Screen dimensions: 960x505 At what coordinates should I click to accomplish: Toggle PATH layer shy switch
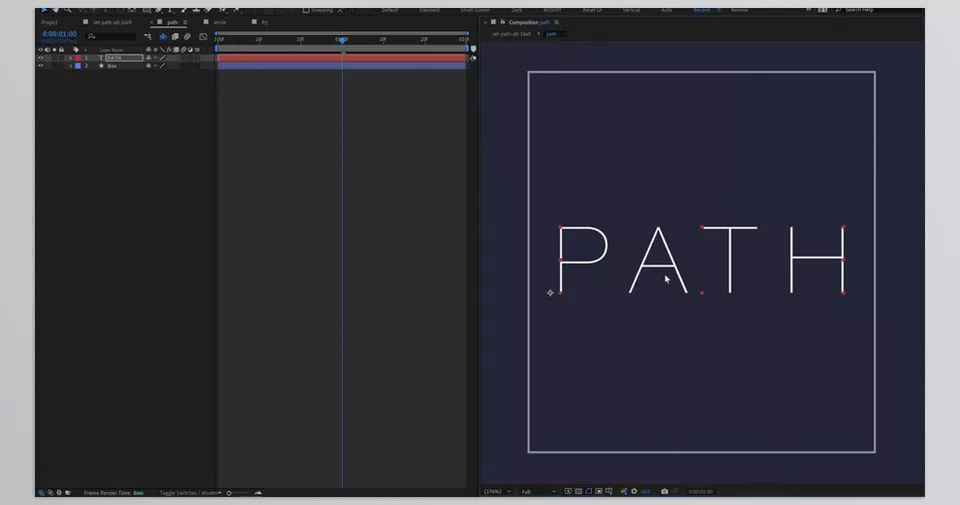point(148,58)
